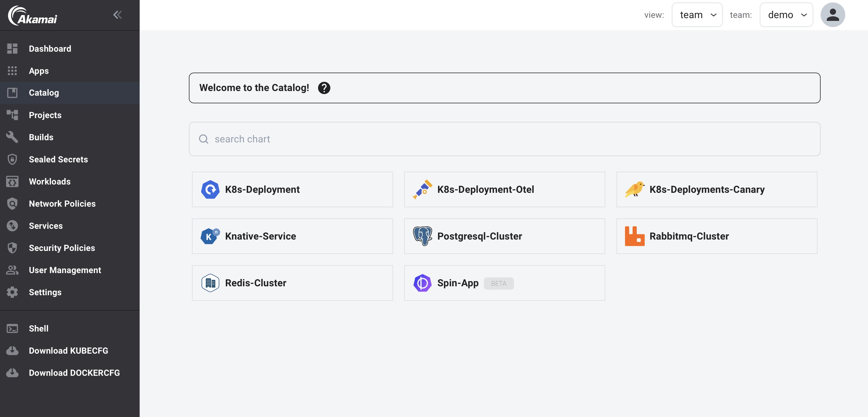Click the K8s-Deployment chart icon
Screen dimensions: 868x417
click(x=210, y=190)
